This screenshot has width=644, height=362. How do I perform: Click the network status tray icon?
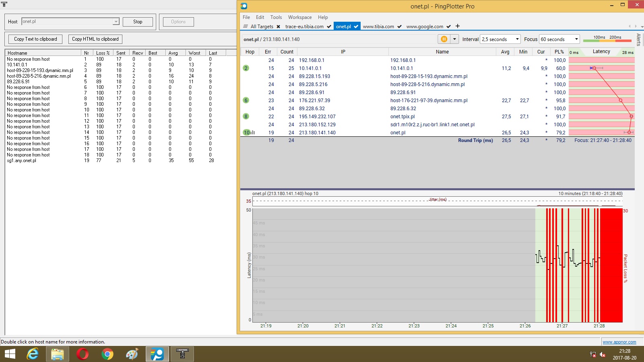[x=593, y=354]
